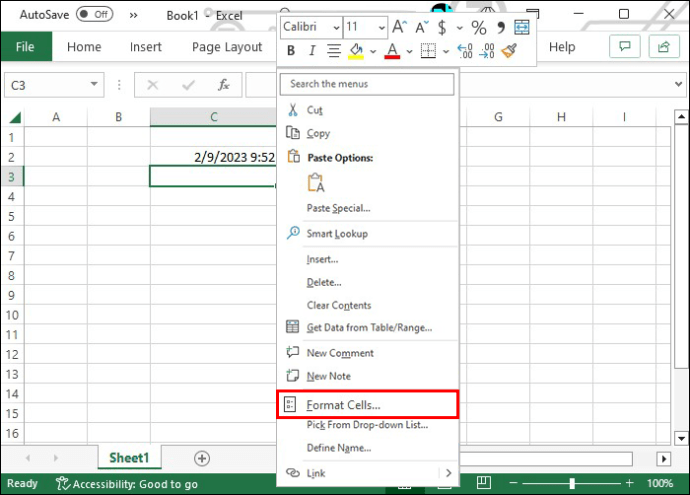This screenshot has height=495, width=690.
Task: Click the Center align icon
Action: click(x=332, y=50)
